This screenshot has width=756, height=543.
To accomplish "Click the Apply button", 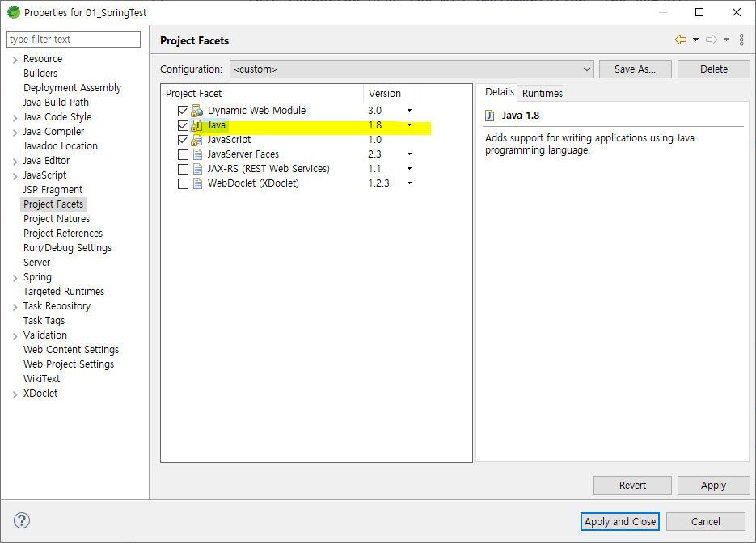I will (714, 485).
